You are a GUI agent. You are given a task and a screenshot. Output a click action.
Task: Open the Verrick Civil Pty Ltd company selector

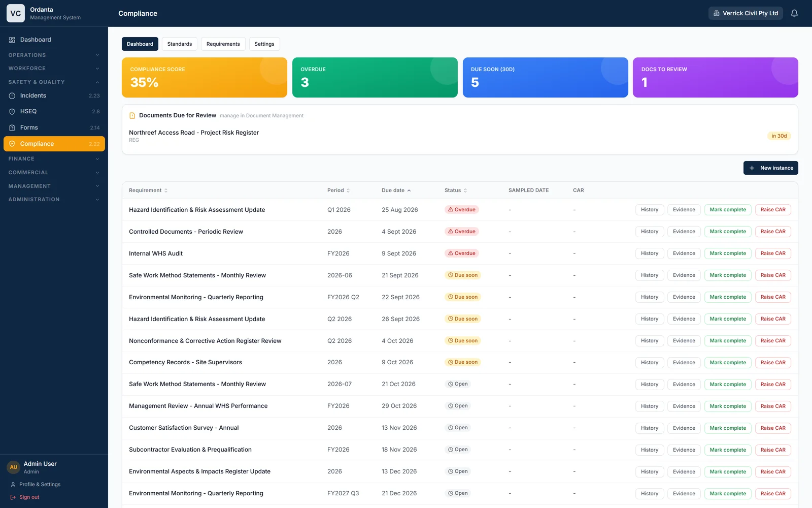pos(746,13)
